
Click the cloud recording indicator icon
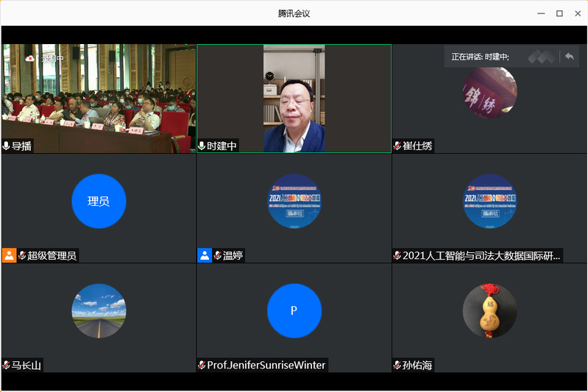[x=29, y=58]
